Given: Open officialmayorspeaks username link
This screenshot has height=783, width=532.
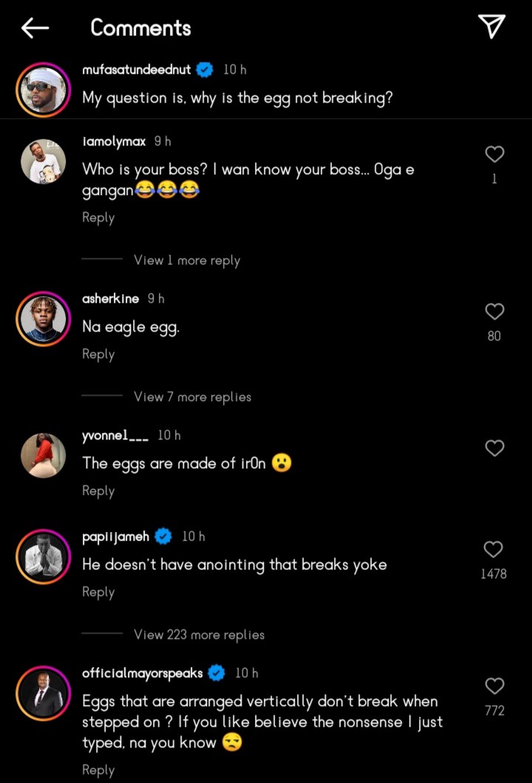Looking at the screenshot, I should pos(143,673).
